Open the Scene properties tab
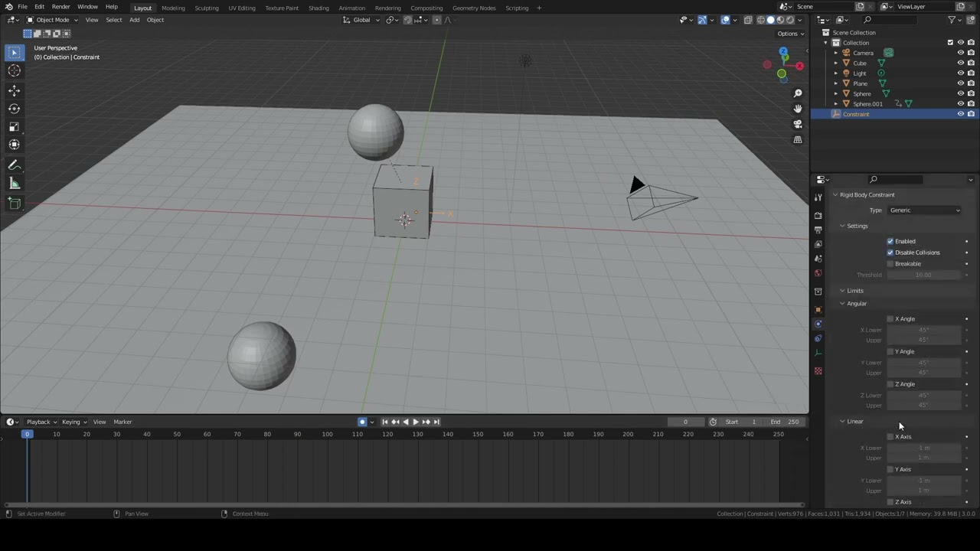 [x=818, y=259]
